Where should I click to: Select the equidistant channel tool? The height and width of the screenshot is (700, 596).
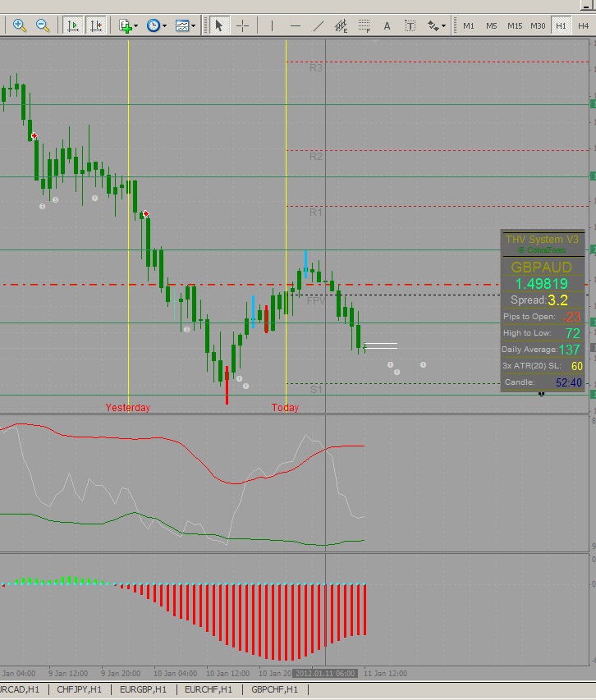click(341, 25)
